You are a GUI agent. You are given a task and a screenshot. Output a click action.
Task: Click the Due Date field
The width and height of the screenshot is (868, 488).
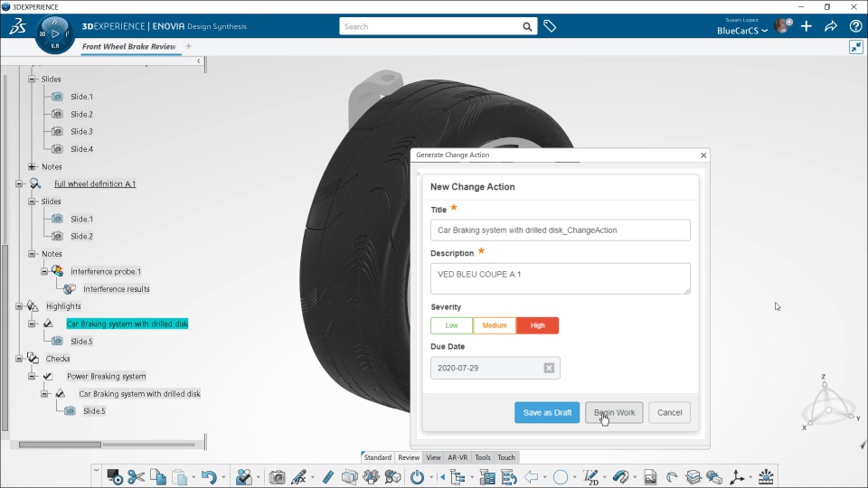tap(495, 368)
